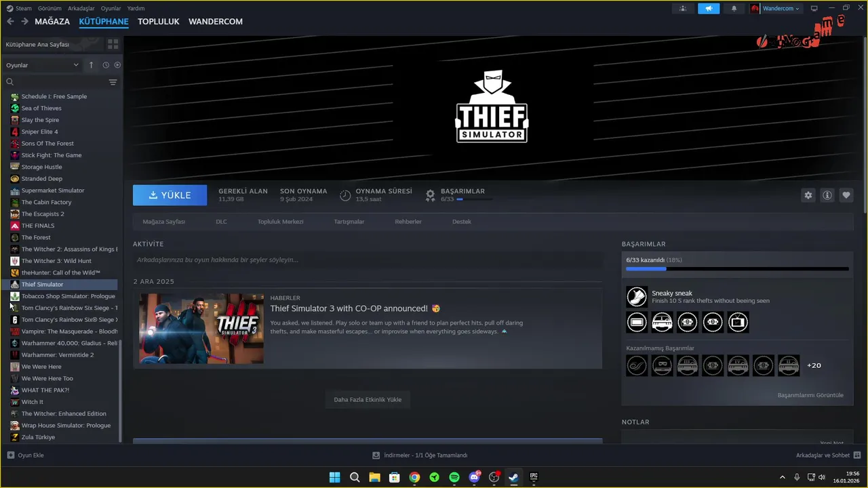Image resolution: width=868 pixels, height=488 pixels.
Task: Open the Görünüm menu
Action: pos(50,8)
